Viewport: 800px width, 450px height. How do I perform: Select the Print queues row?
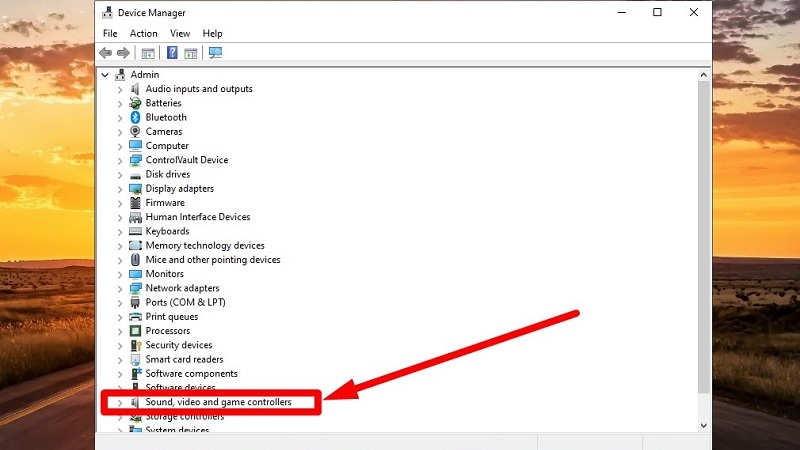(171, 317)
